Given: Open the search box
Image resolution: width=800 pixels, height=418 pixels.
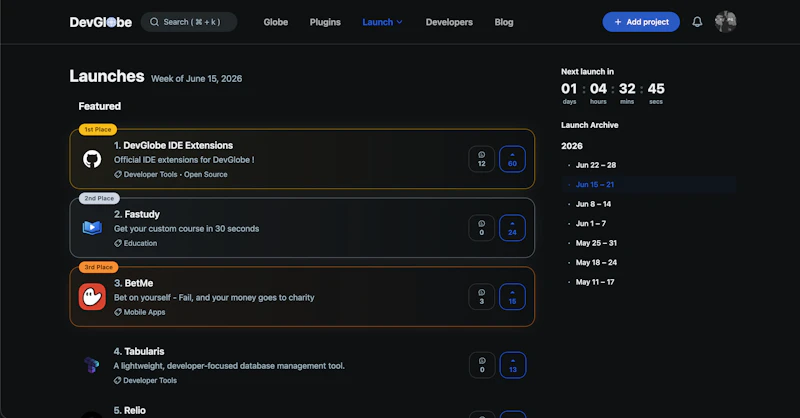Looking at the screenshot, I should 189,22.
